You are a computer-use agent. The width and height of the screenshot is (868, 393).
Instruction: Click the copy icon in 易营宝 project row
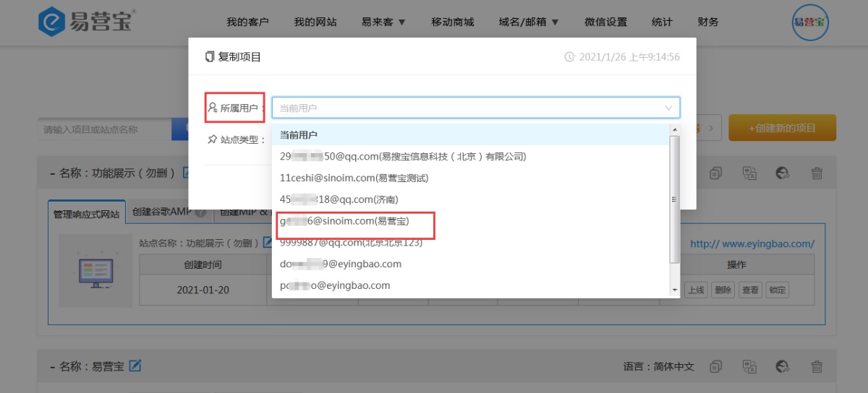click(x=716, y=366)
